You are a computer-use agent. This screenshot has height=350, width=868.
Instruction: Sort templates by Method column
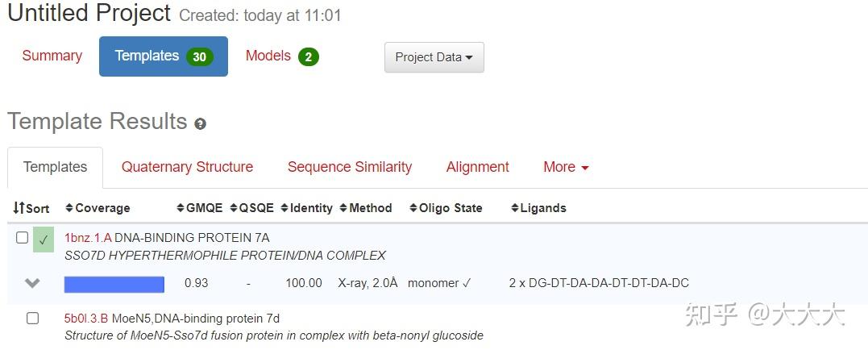click(366, 208)
